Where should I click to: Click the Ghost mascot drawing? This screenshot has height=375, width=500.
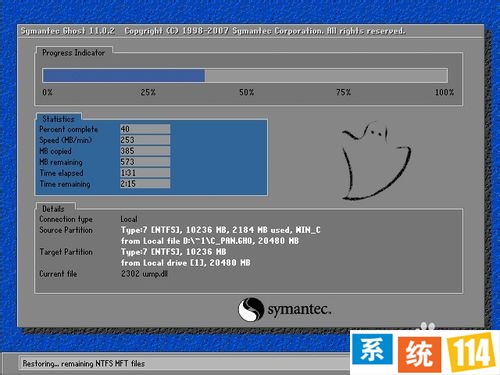pyautogui.click(x=376, y=161)
